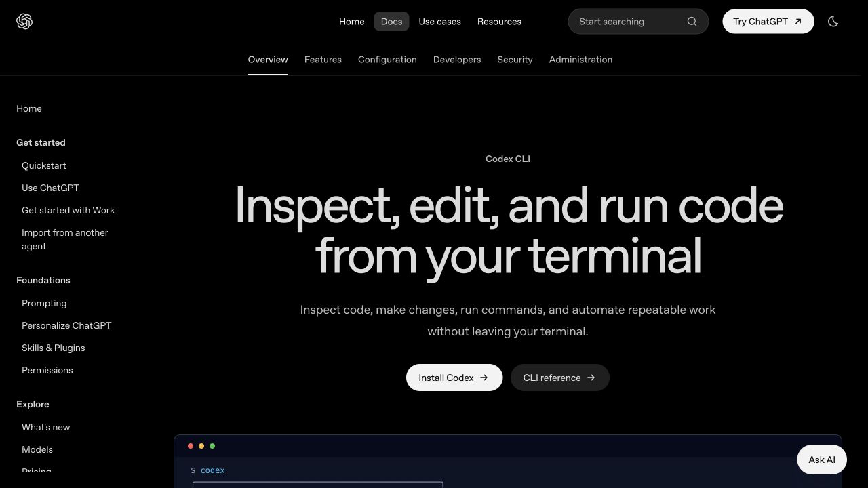Select Docs in the top navigation
Image resolution: width=868 pixels, height=488 pixels.
(x=391, y=22)
